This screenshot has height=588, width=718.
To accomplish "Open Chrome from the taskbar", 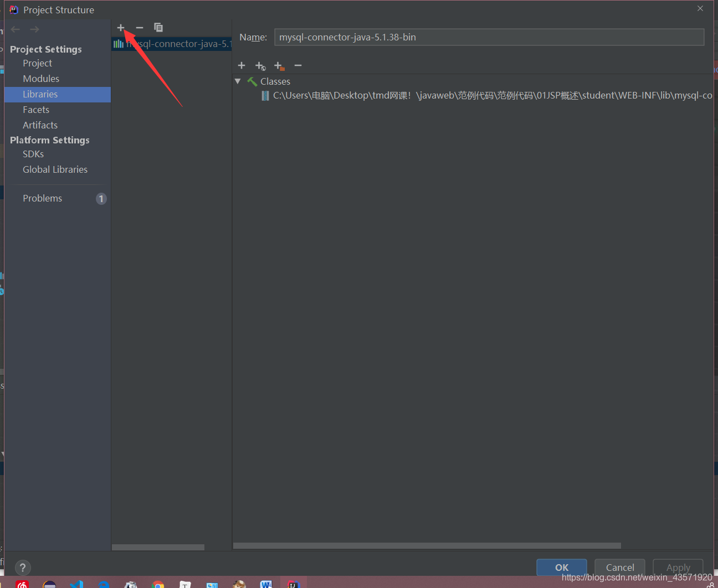I will (158, 585).
